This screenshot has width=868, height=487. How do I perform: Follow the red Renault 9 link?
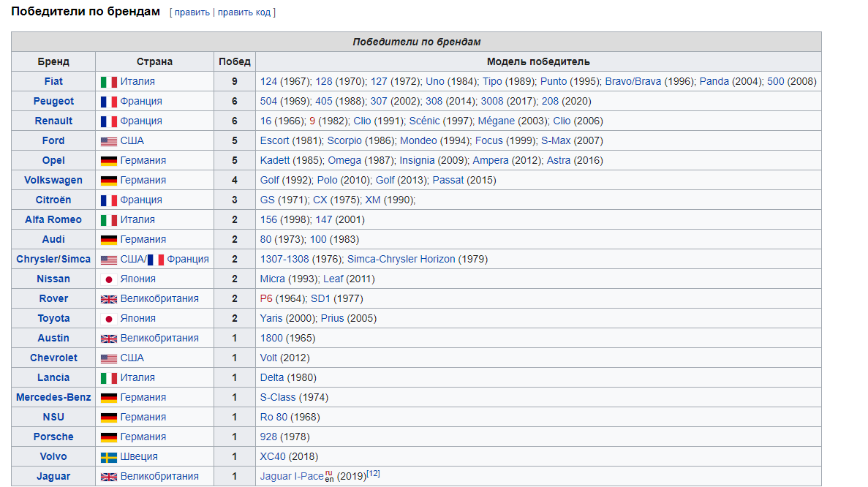(x=312, y=121)
